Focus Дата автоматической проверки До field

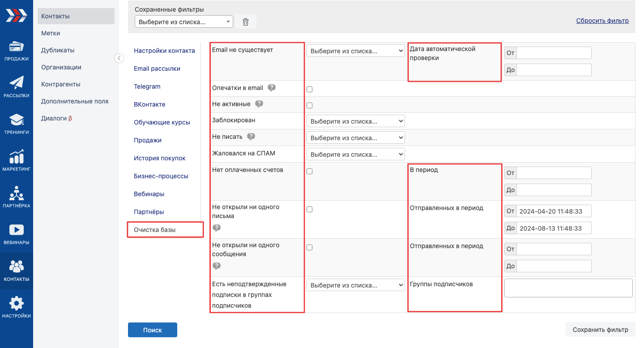coord(554,70)
